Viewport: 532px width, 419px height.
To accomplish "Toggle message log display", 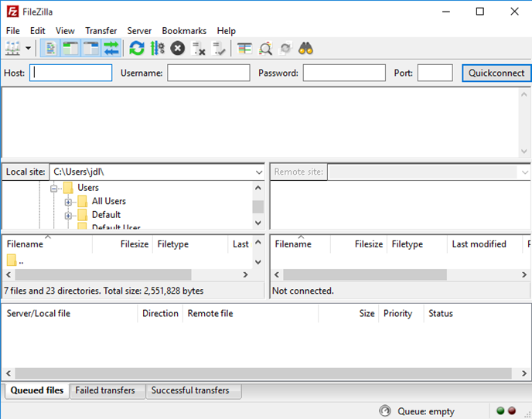I will [x=50, y=48].
